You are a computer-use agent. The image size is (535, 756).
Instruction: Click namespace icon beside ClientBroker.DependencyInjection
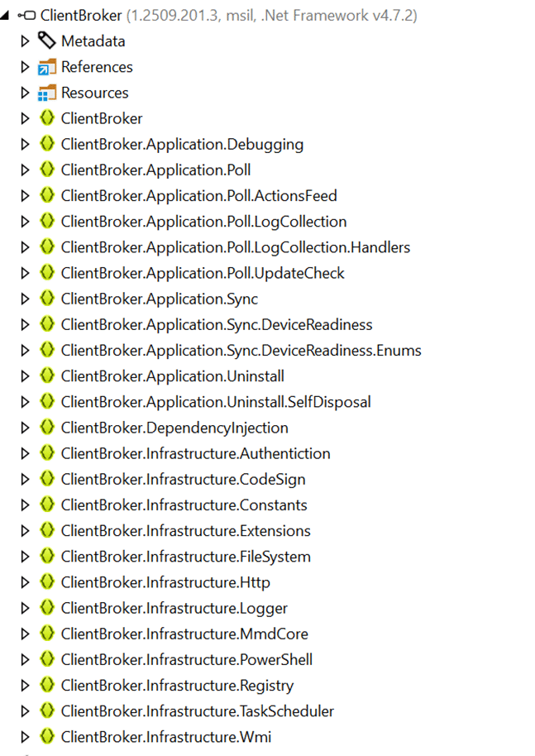point(47,428)
